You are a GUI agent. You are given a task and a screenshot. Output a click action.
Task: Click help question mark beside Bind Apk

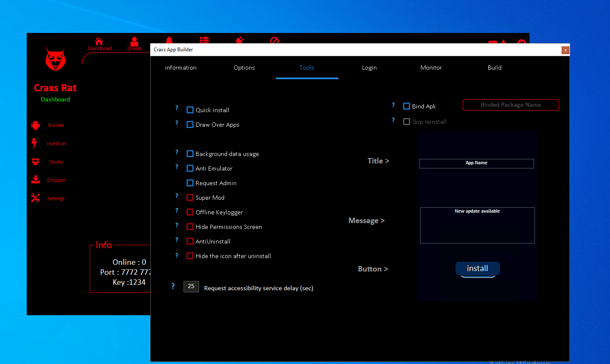point(393,105)
